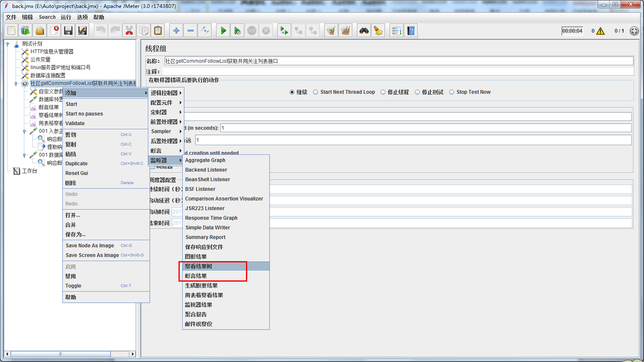The image size is (644, 362).
Task: Open the 逻辑控制器 submenu
Action: click(x=166, y=93)
